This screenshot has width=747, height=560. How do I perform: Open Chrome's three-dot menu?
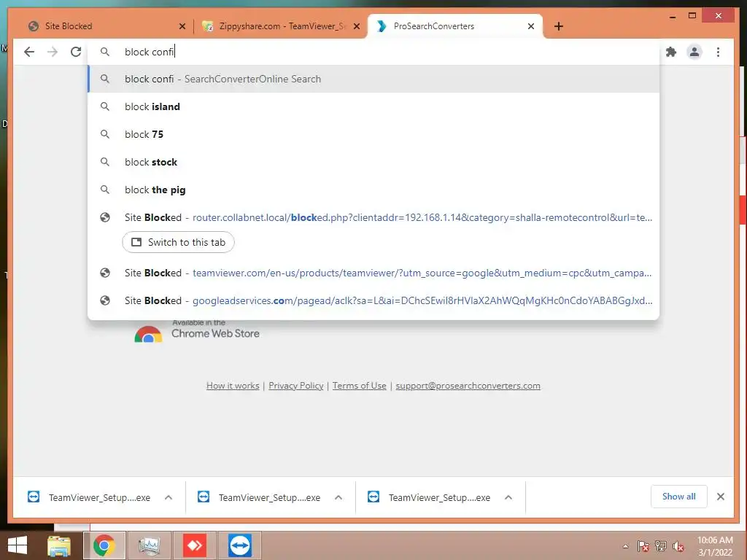pyautogui.click(x=718, y=52)
